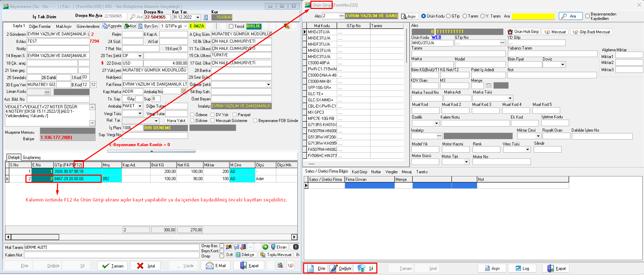Click E-Mail envelope button
The width and height of the screenshot is (644, 275).
[216, 266]
